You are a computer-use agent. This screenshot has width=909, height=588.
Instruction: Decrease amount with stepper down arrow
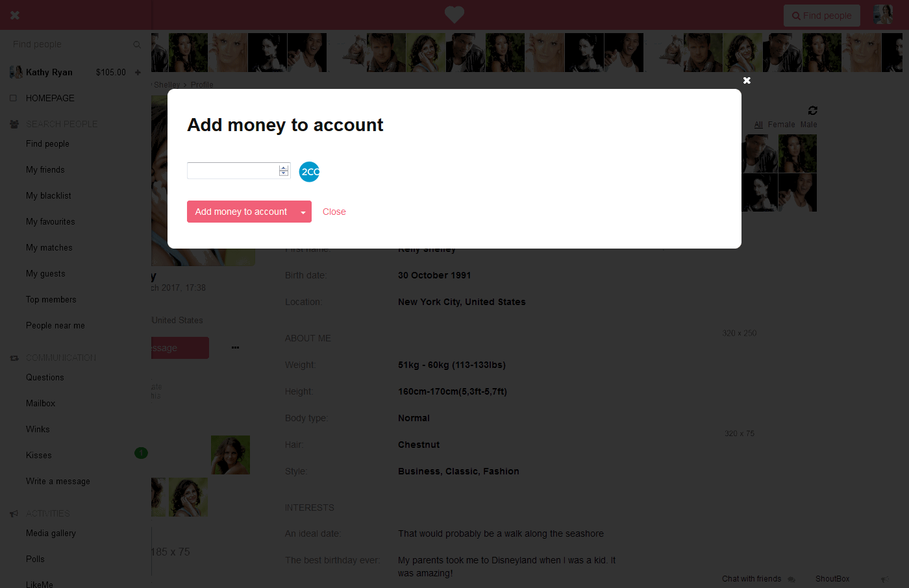(284, 173)
